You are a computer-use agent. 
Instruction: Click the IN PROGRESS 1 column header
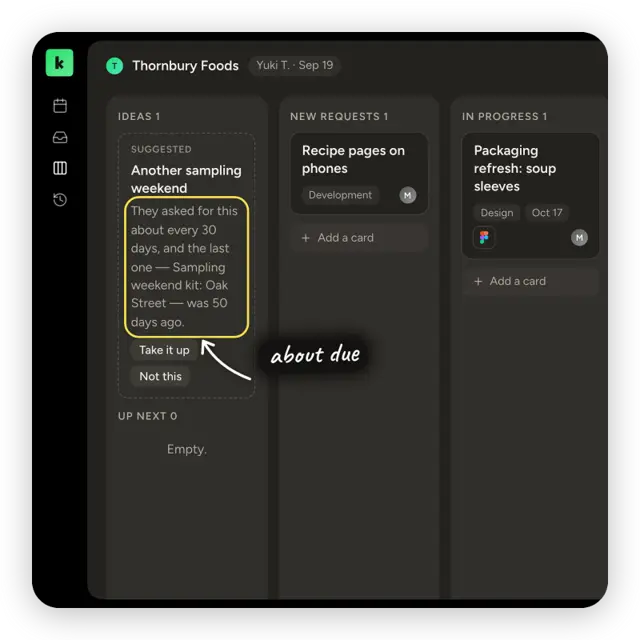coord(504,117)
